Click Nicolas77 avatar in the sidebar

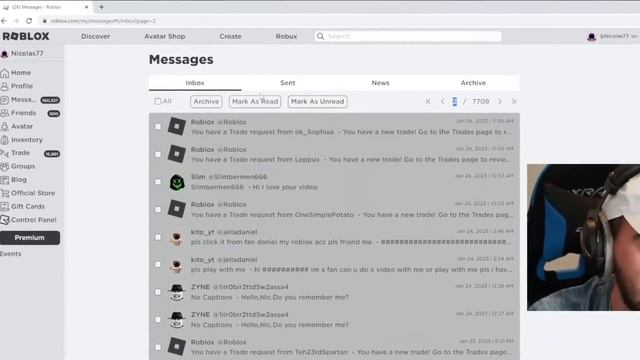(4, 54)
